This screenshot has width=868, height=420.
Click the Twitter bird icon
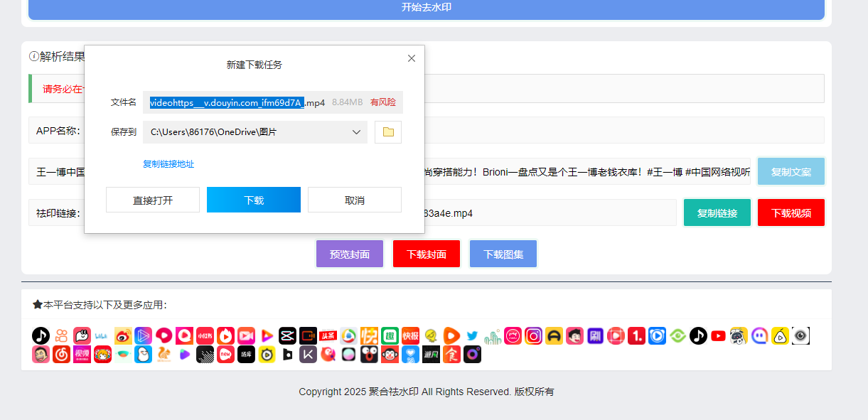pyautogui.click(x=472, y=336)
